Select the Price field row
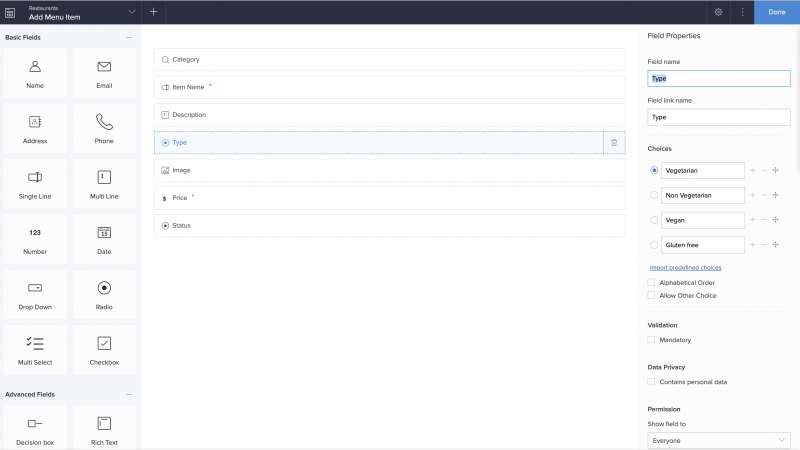 (390, 198)
